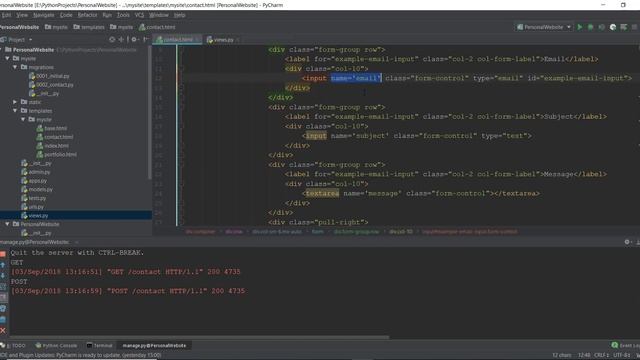Select tests.py in project tree
Viewport: 640px width, 360px height.
[x=34, y=198]
